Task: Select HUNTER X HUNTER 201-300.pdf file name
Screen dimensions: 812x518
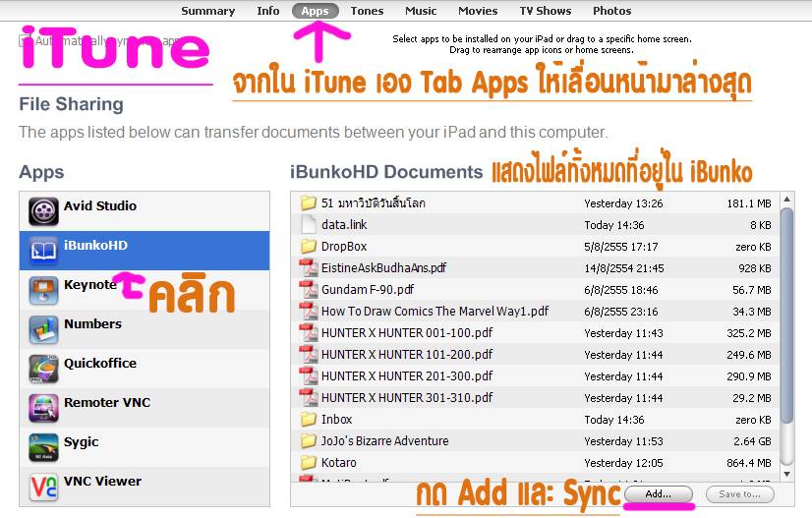Action: (x=407, y=376)
